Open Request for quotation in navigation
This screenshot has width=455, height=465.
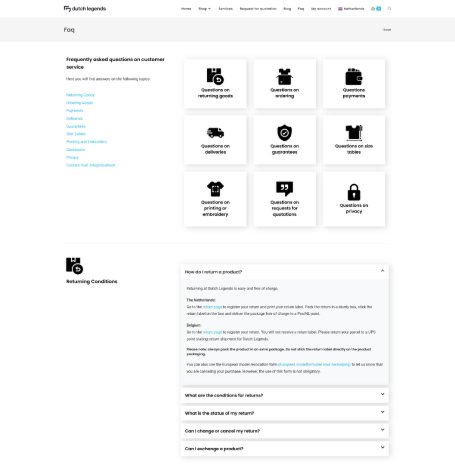[258, 9]
